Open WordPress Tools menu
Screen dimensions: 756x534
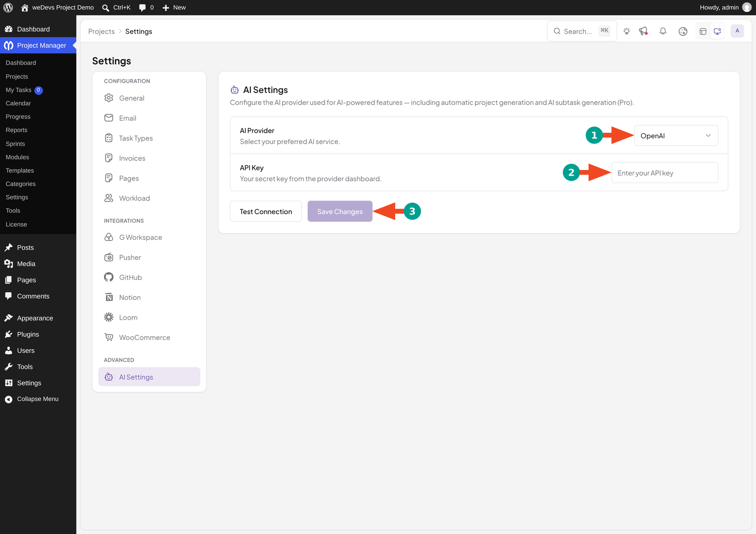click(x=38, y=367)
